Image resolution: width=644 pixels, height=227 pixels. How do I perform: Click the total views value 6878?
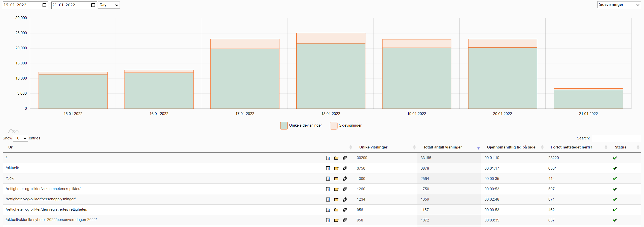425,168
